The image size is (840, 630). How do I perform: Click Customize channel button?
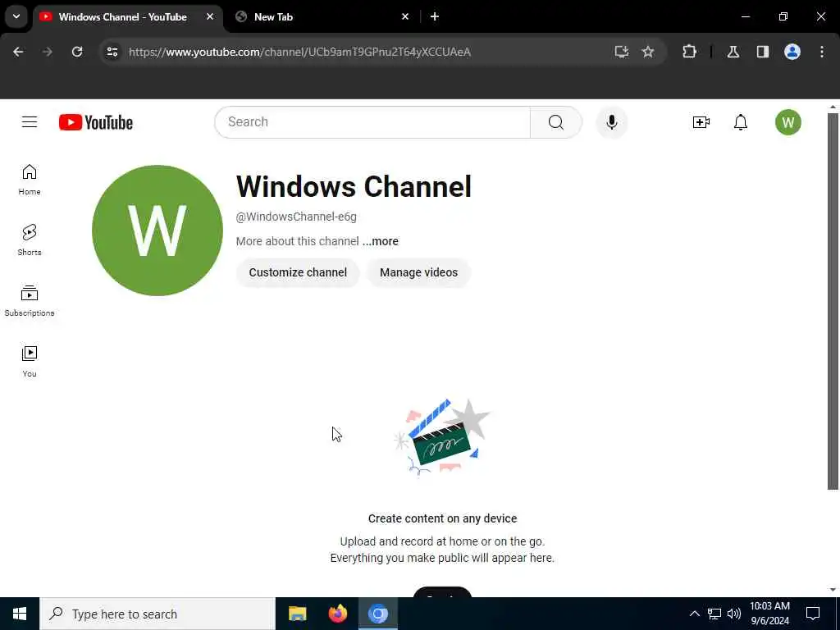click(x=298, y=272)
